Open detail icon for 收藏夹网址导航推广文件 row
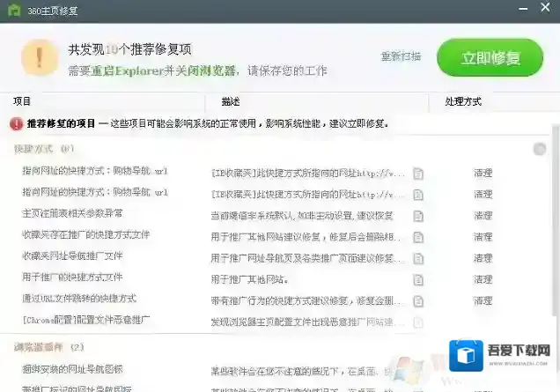 tap(418, 257)
